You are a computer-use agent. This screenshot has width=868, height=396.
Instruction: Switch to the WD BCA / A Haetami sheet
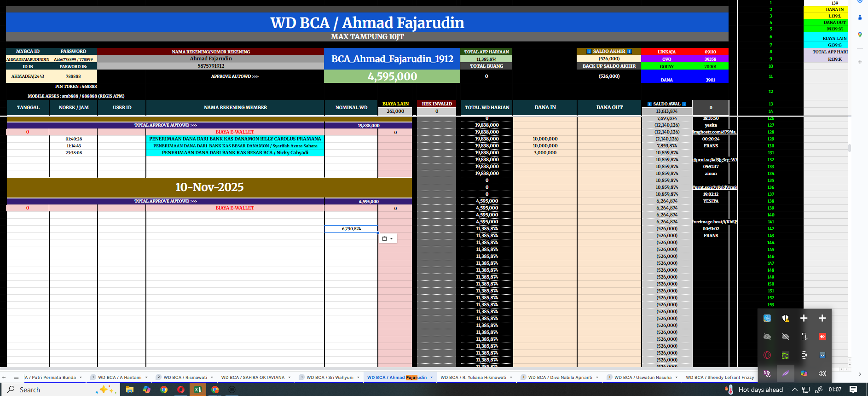point(120,377)
